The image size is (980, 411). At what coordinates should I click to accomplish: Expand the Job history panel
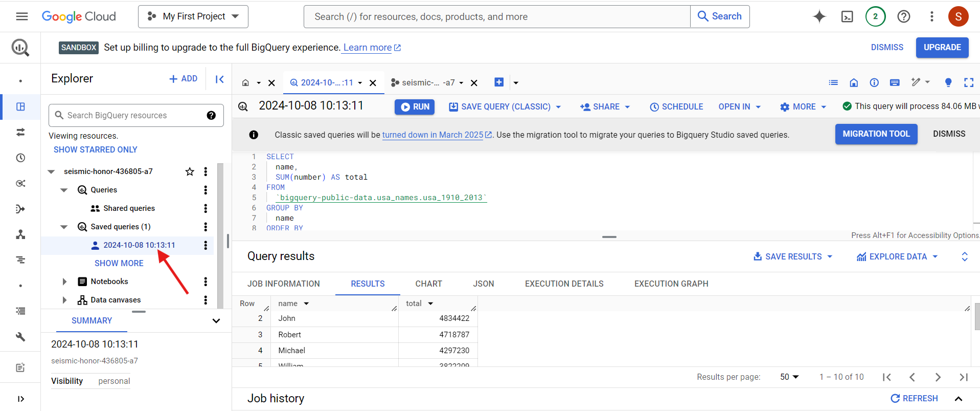(959, 399)
